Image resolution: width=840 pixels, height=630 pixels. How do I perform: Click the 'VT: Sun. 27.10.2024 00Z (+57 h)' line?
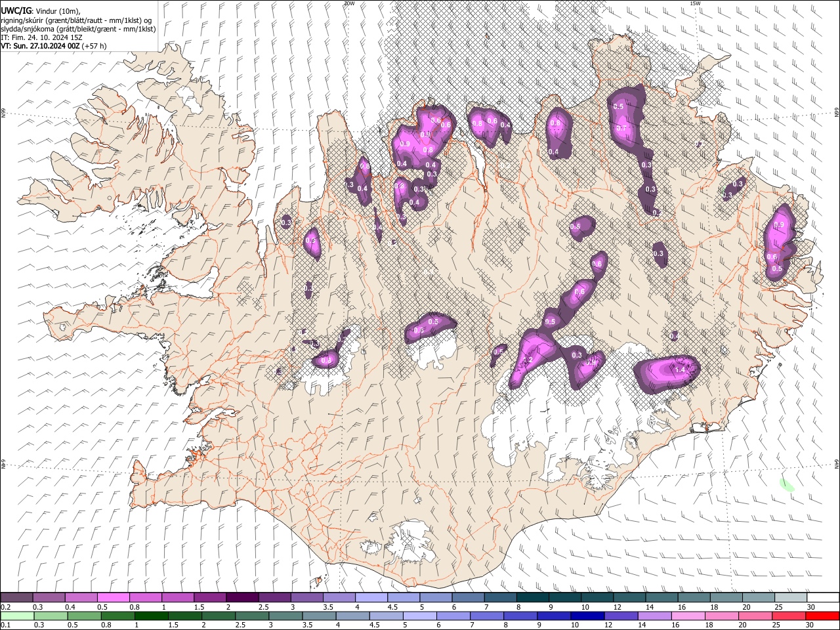click(x=54, y=46)
